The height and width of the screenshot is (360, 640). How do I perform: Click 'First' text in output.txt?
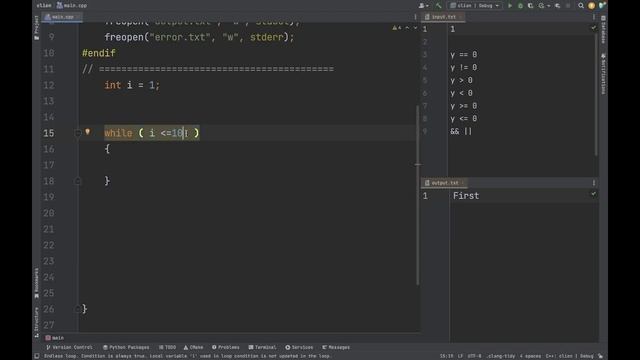pos(466,196)
